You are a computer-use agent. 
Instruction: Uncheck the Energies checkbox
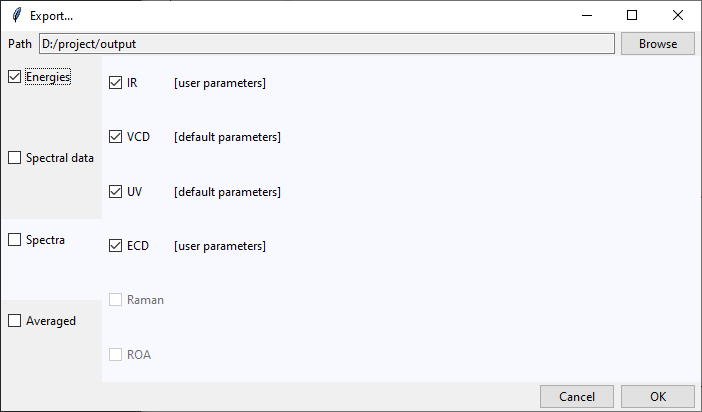tap(14, 77)
